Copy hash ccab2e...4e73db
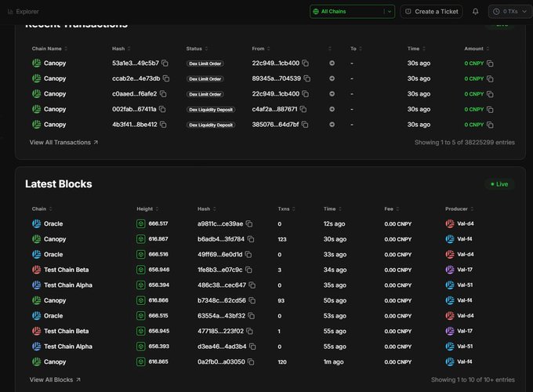The image size is (533, 392). tap(166, 78)
